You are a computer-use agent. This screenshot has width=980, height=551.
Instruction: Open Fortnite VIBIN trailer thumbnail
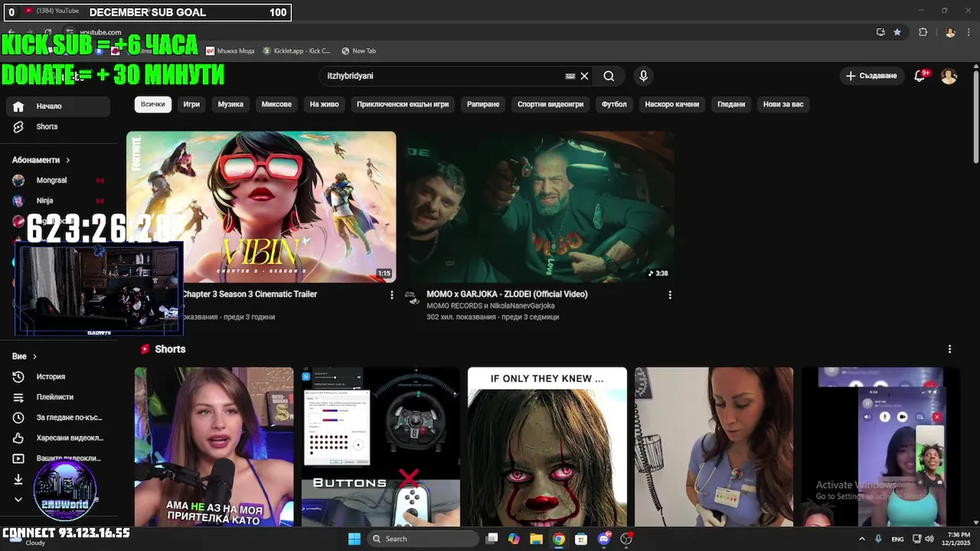[261, 207]
